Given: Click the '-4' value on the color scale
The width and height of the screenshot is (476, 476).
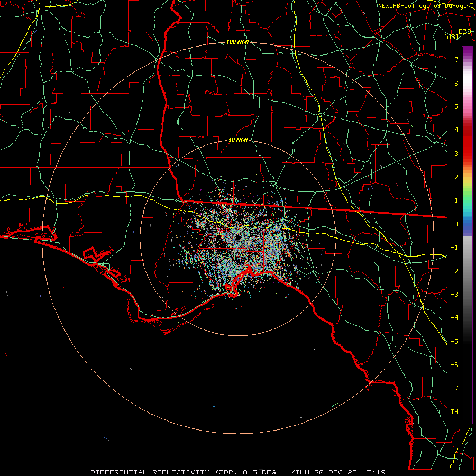Looking at the screenshot, I should (x=454, y=318).
